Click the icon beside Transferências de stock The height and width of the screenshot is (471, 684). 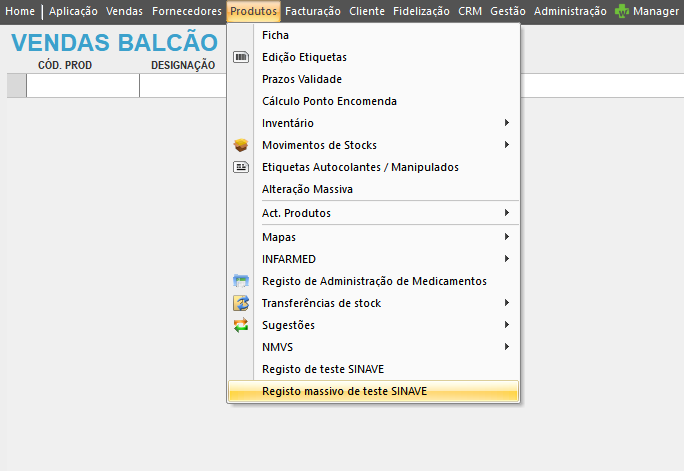click(x=240, y=303)
